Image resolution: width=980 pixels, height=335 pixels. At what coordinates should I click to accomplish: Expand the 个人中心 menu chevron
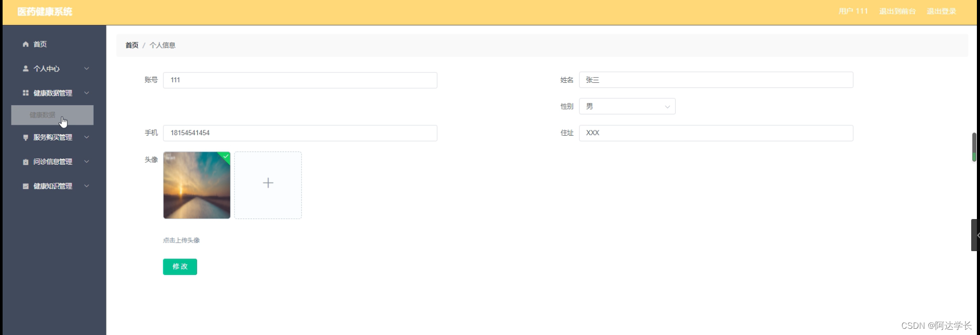click(86, 68)
